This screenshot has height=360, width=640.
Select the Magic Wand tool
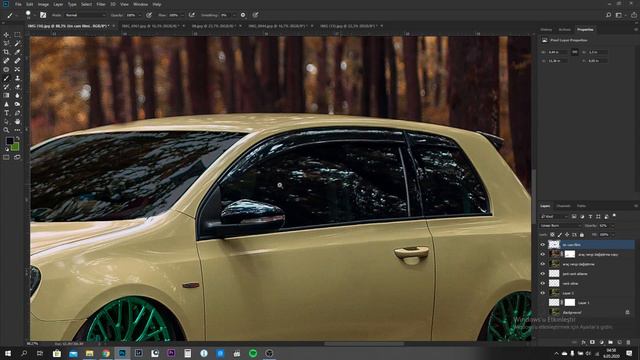(17, 44)
